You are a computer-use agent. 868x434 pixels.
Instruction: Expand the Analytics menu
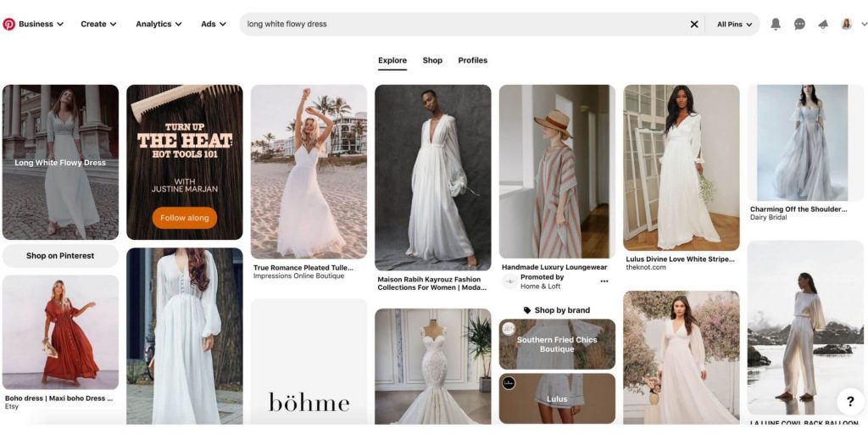click(159, 25)
